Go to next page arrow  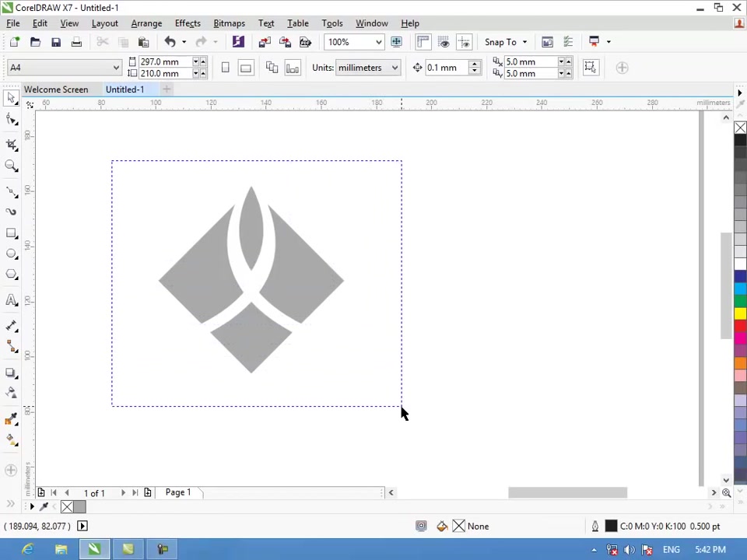(x=123, y=493)
